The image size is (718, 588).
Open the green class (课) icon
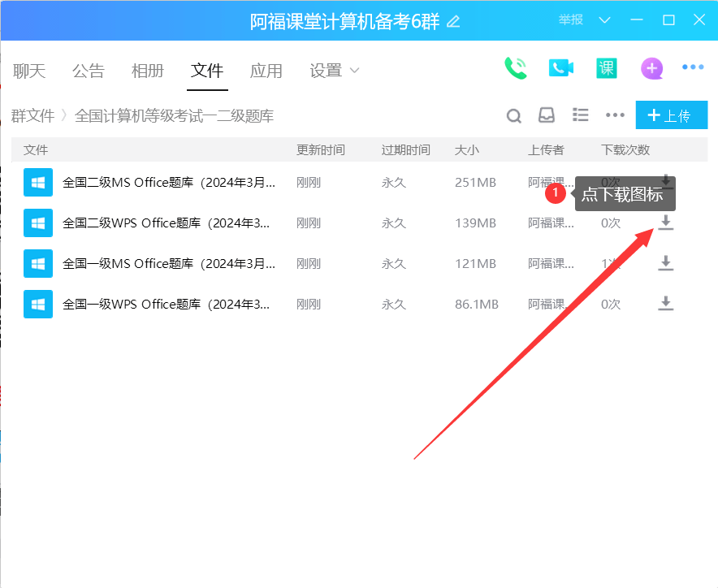(x=606, y=68)
